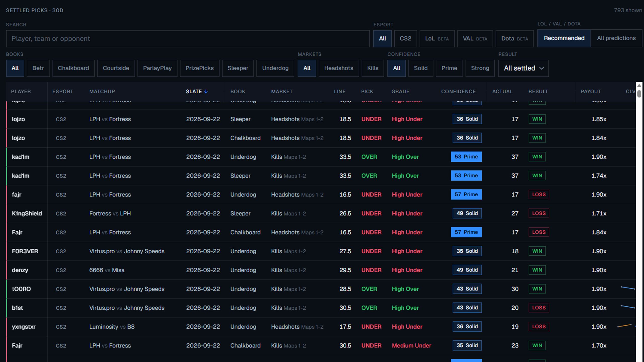Filter books by Courtside

pyautogui.click(x=116, y=68)
